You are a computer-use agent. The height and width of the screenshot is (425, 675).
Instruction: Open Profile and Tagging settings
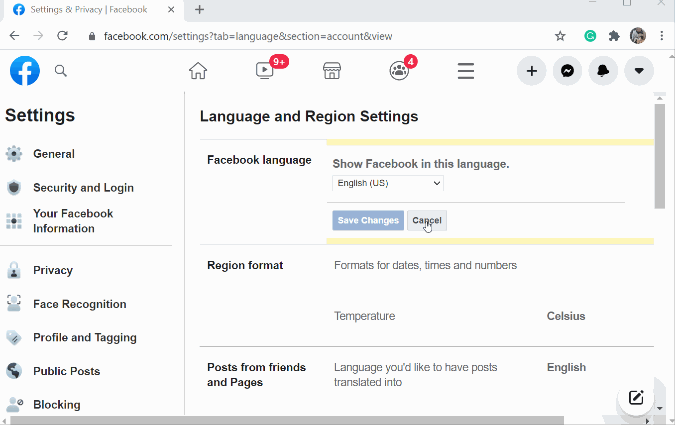pyautogui.click(x=86, y=338)
